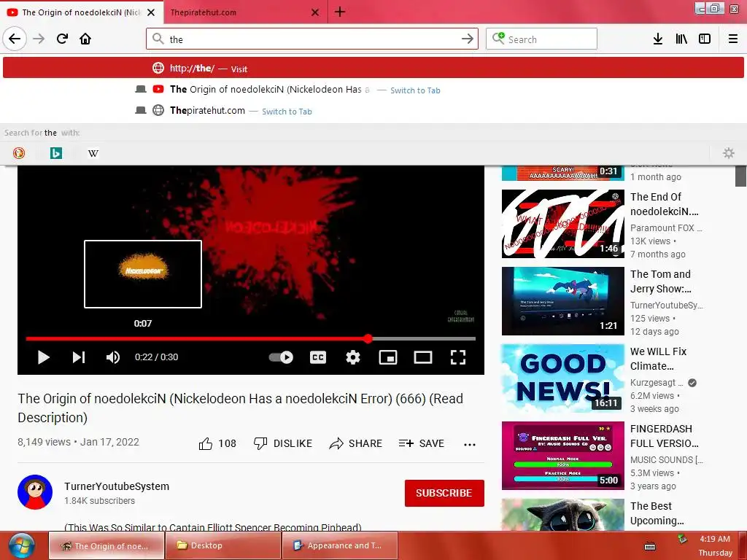Switch to The Origin of noedolekciN tab suggestion
Image resolution: width=747 pixels, height=560 pixels.
tap(373, 90)
